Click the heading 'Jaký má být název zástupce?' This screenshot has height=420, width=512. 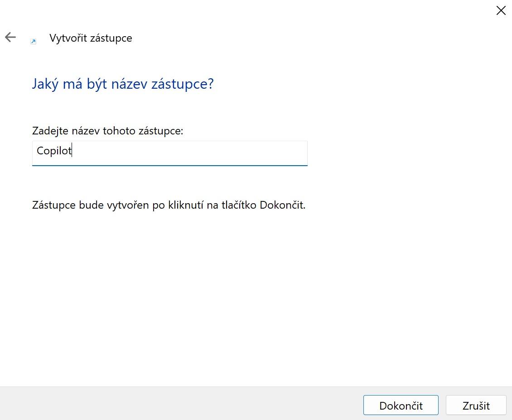[123, 84]
